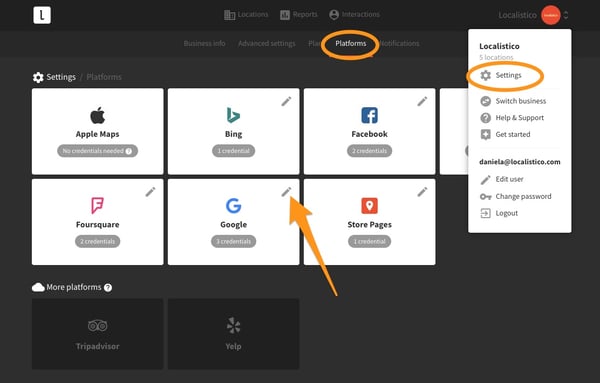The image size is (600, 383).
Task: Click the Foursquare logo
Action: tap(97, 205)
